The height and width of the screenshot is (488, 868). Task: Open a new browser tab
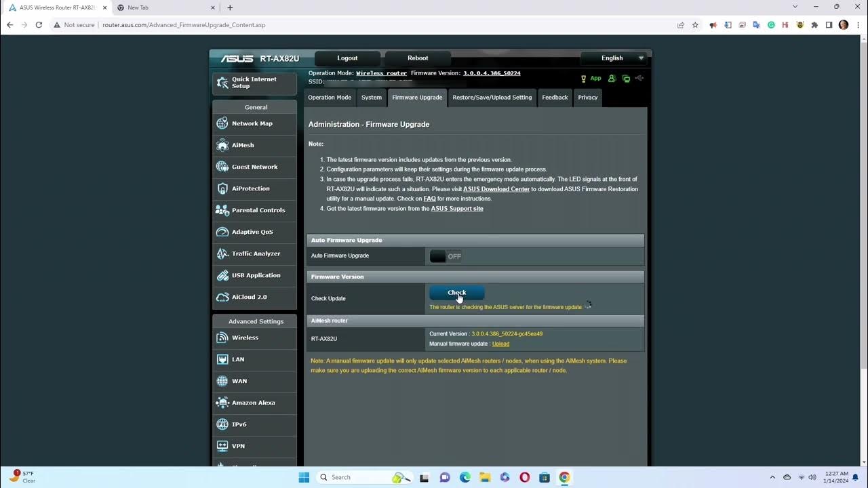[x=230, y=7]
